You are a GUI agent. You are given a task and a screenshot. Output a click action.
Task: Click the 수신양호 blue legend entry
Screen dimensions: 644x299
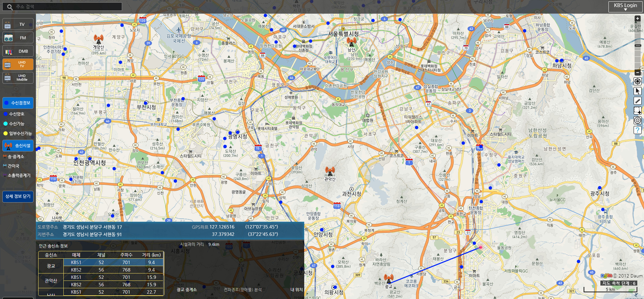[x=14, y=114]
